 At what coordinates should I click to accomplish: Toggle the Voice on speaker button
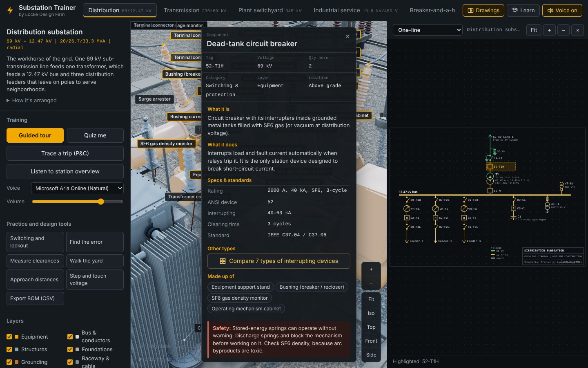click(562, 10)
